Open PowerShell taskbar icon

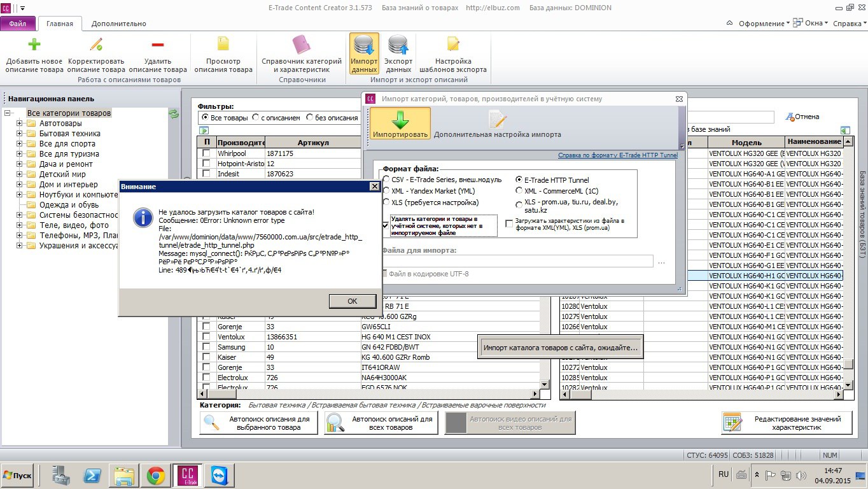(x=93, y=476)
